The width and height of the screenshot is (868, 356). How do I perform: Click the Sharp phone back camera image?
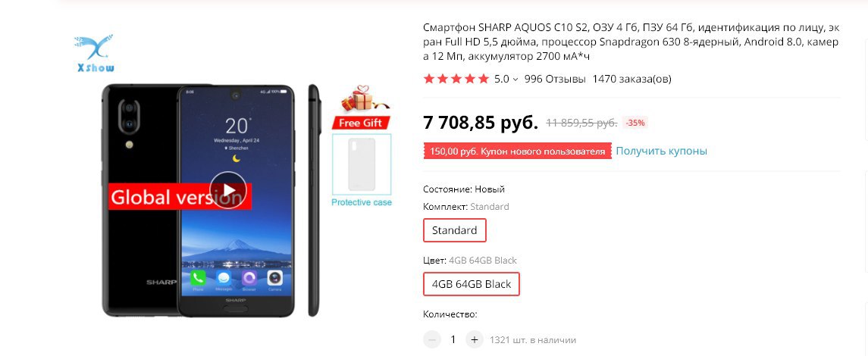click(128, 117)
